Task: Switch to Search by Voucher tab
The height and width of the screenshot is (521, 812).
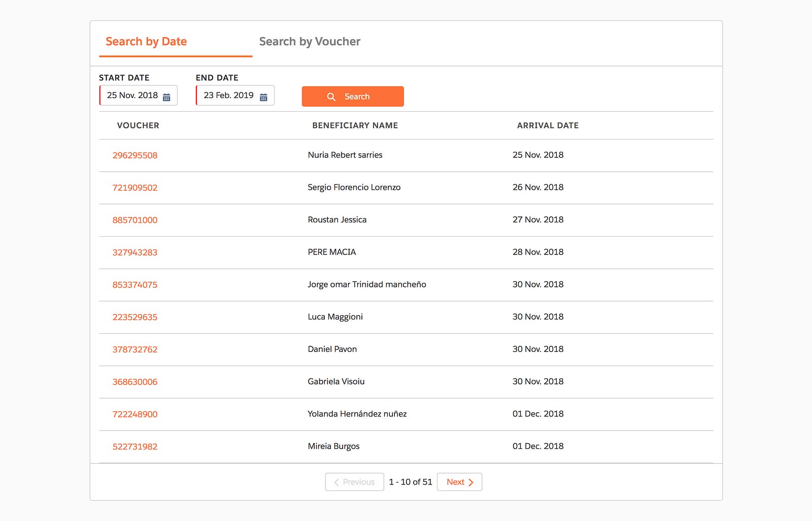Action: [x=310, y=42]
